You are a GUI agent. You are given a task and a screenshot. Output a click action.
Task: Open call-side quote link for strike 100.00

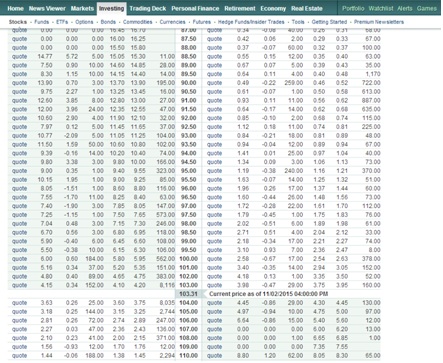[x=19, y=259]
